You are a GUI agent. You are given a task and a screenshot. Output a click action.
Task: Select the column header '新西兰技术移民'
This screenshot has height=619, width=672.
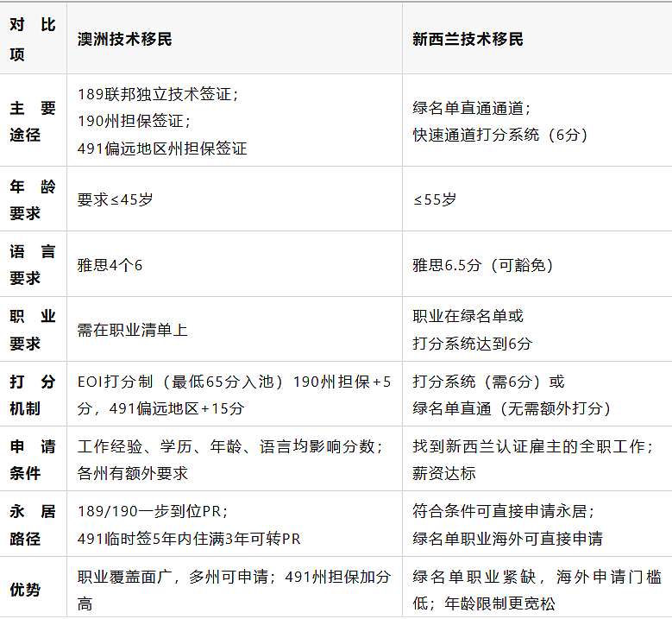[x=468, y=39]
